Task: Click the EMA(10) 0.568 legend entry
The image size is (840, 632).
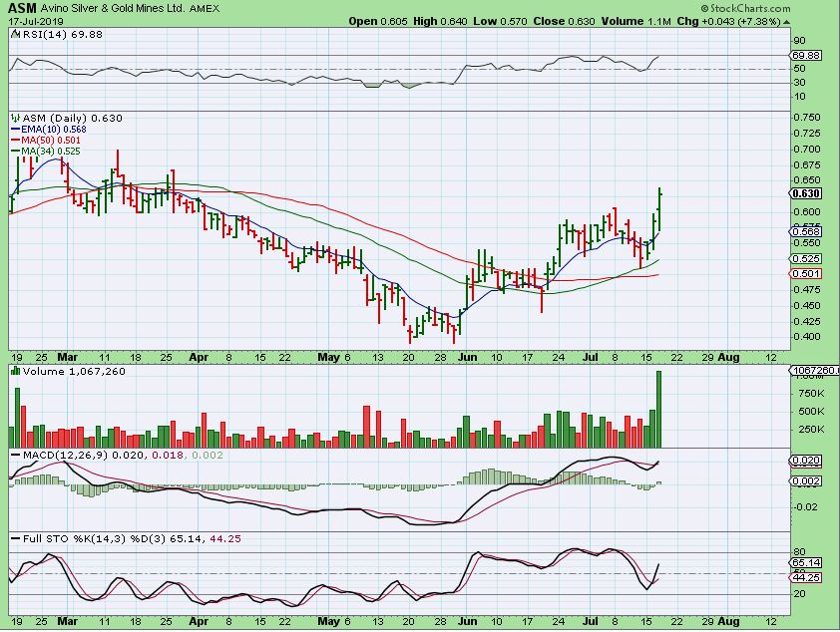Action: (x=54, y=129)
